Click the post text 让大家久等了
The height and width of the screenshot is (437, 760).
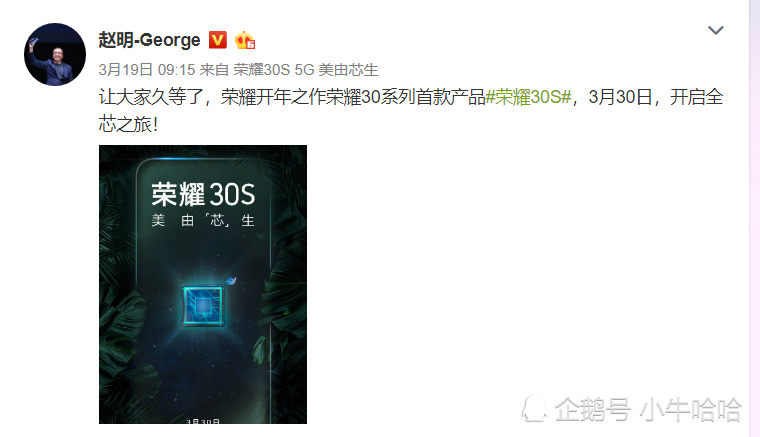click(151, 97)
